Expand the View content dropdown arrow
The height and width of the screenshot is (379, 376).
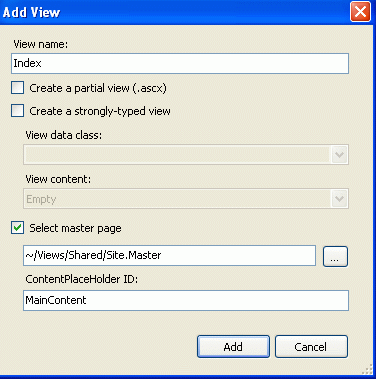click(x=339, y=199)
